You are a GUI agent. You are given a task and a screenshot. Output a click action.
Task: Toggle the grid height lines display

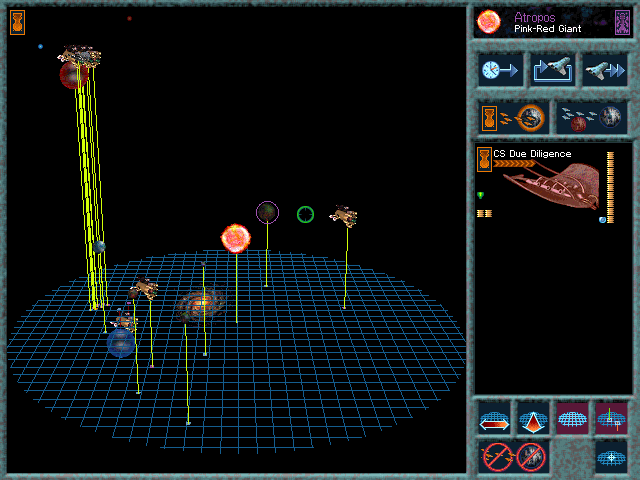[x=611, y=419]
